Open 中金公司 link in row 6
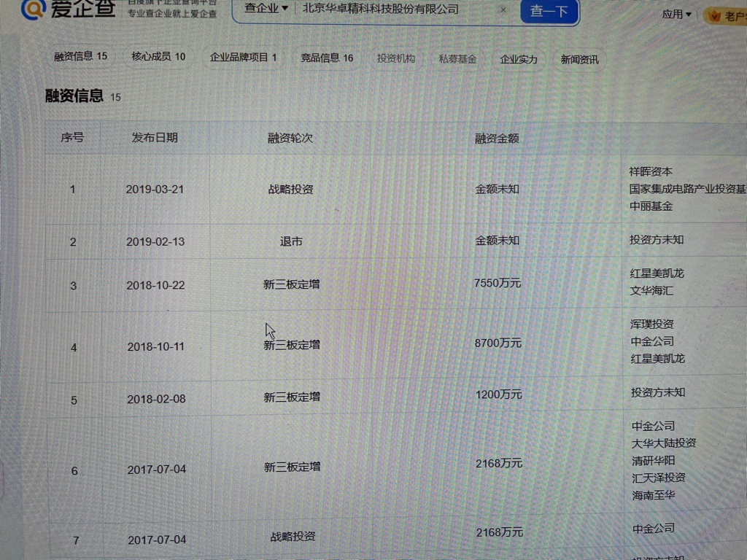 [653, 426]
